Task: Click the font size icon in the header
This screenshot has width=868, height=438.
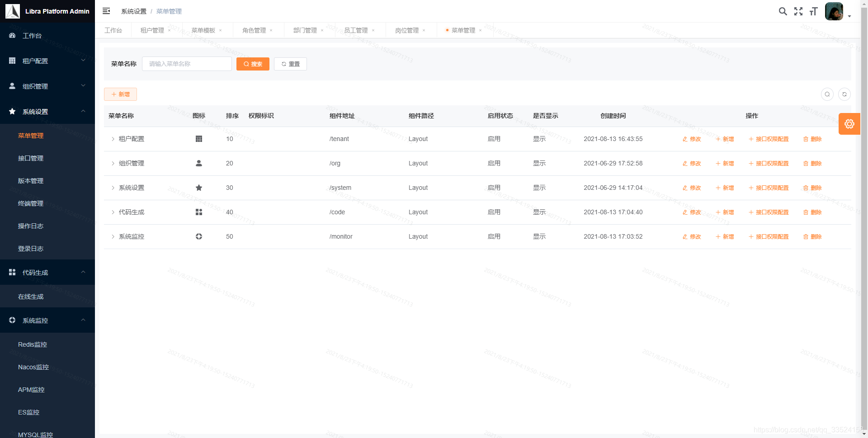Action: pyautogui.click(x=813, y=11)
